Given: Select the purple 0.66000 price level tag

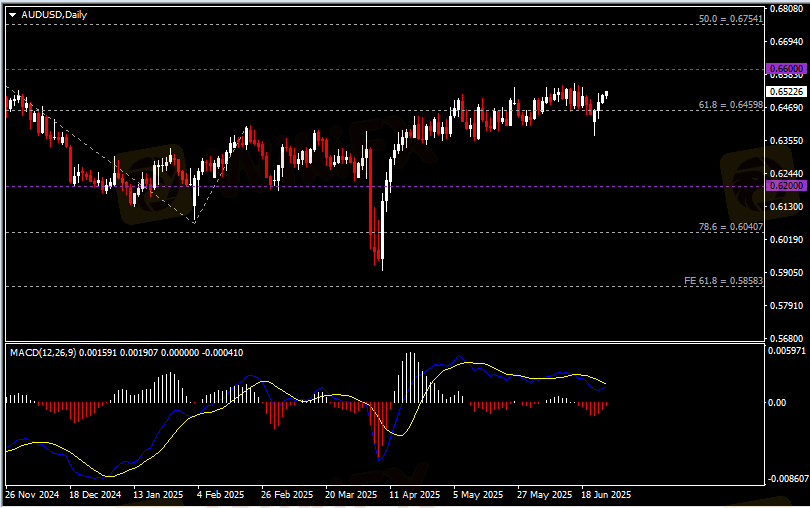Looking at the screenshot, I should (x=783, y=69).
